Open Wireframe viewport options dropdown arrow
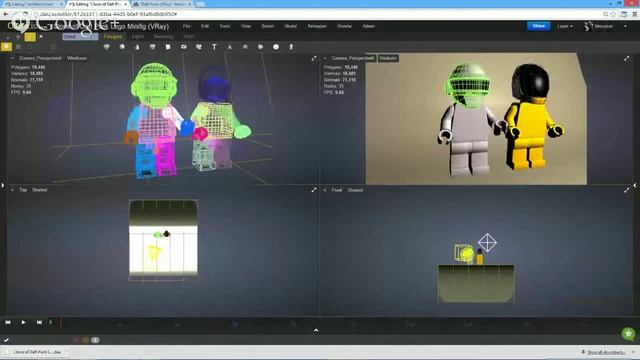This screenshot has height=360, width=640. tap(12, 58)
